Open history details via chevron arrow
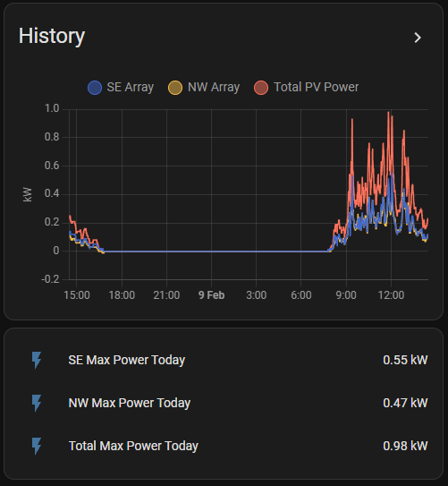The width and height of the screenshot is (448, 486). [x=418, y=38]
